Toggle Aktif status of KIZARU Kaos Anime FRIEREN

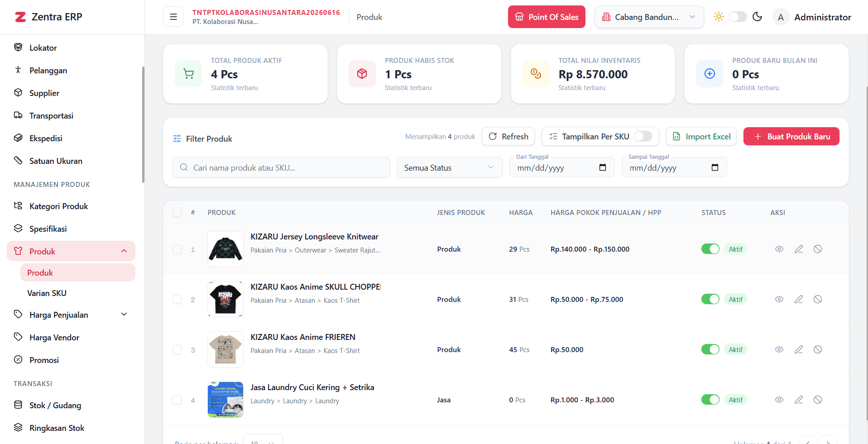[710, 349]
